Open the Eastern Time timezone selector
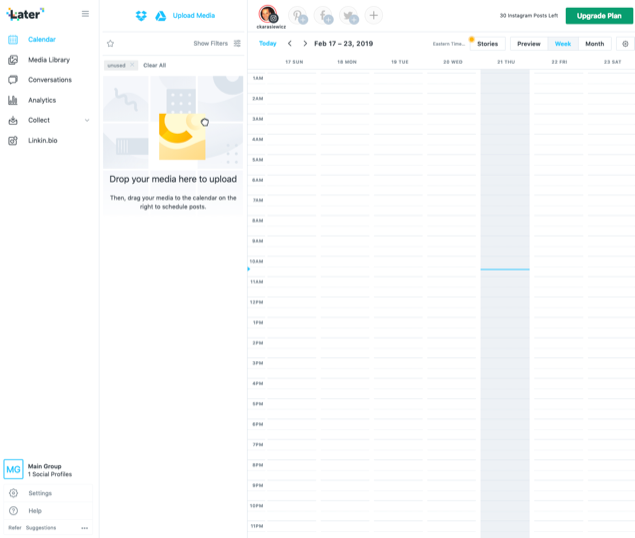Screen dimensions: 635x538 coord(449,44)
